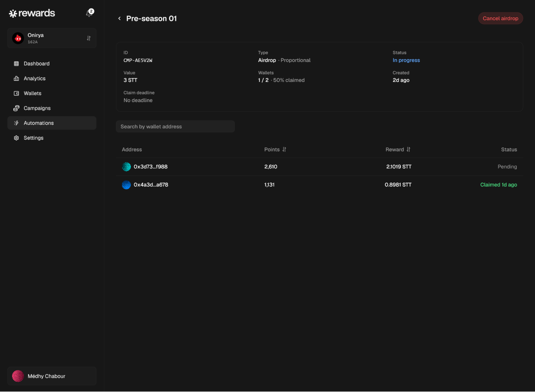This screenshot has height=392, width=535.
Task: Click the 0x4a3d...a678 wallet identicon
Action: pos(127,184)
